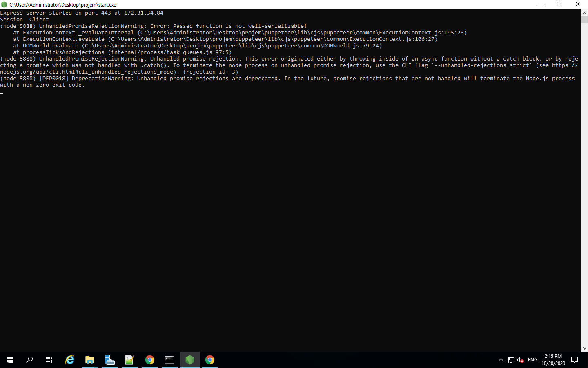Image resolution: width=588 pixels, height=368 pixels.
Task: Click start.exe title bar hexagon icon
Action: pyautogui.click(x=4, y=4)
